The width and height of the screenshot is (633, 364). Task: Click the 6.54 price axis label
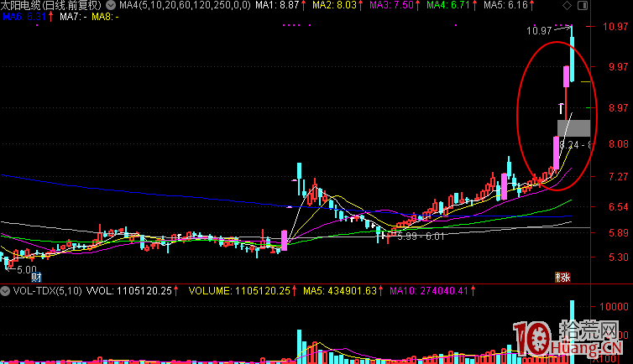click(619, 207)
